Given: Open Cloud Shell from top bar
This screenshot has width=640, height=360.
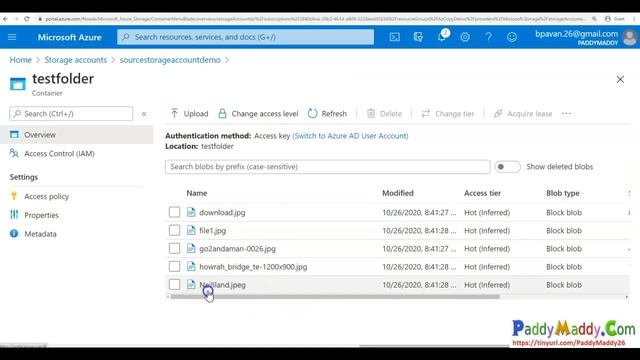Looking at the screenshot, I should tap(395, 37).
